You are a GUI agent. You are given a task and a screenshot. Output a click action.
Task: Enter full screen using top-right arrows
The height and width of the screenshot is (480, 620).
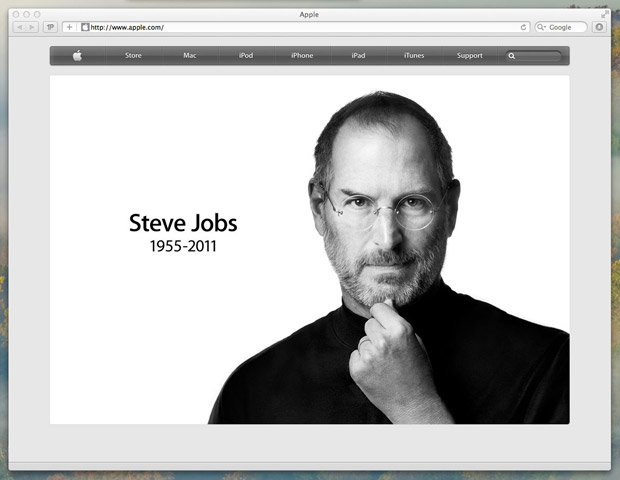point(604,14)
